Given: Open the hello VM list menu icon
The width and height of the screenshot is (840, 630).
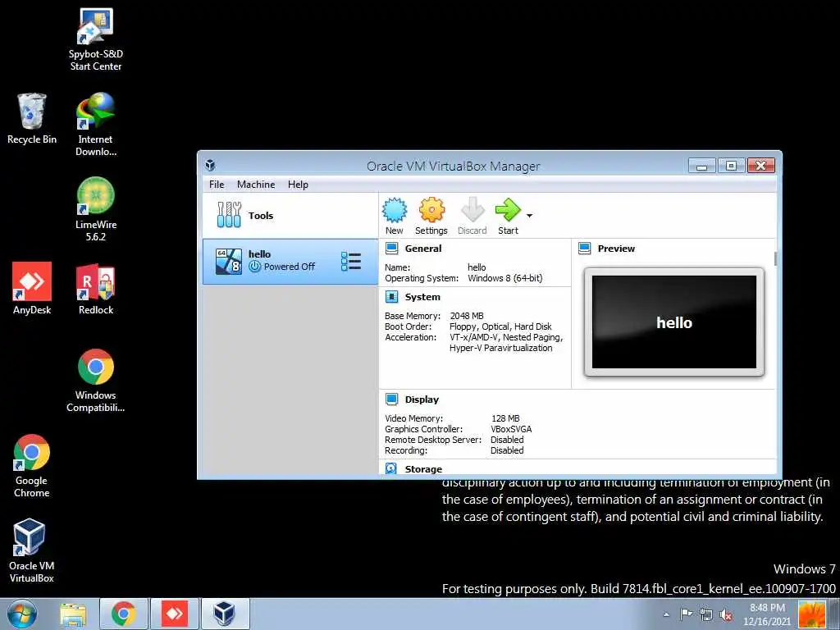Looking at the screenshot, I should pos(351,262).
